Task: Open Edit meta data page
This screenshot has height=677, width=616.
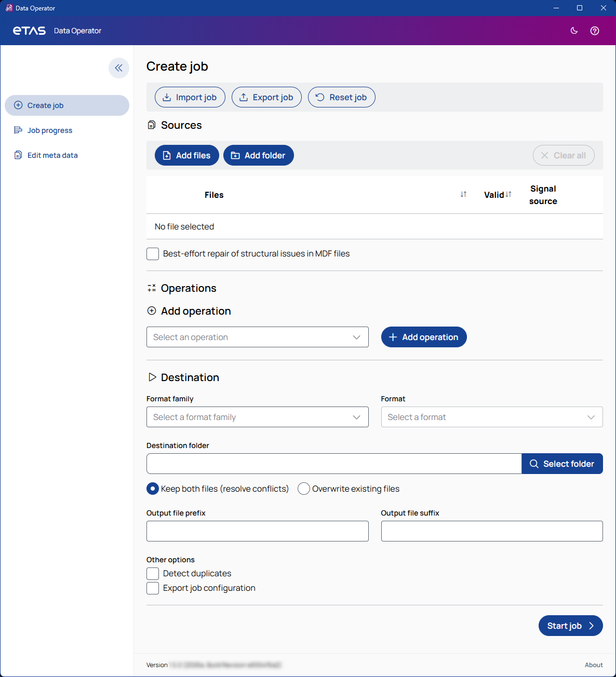Action: coord(52,155)
